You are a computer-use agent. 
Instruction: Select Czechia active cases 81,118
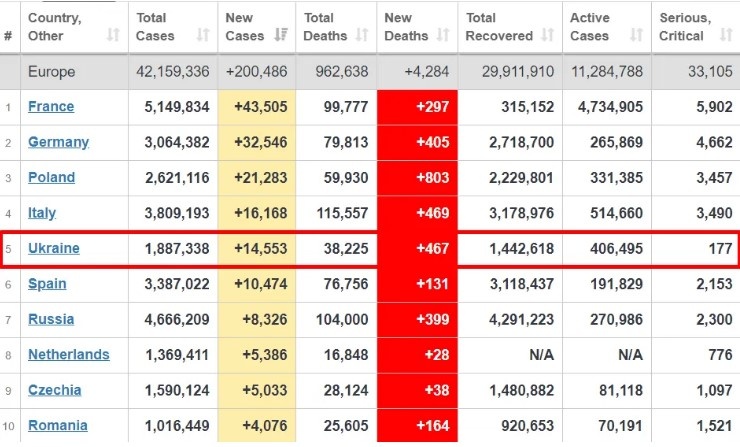(x=620, y=390)
